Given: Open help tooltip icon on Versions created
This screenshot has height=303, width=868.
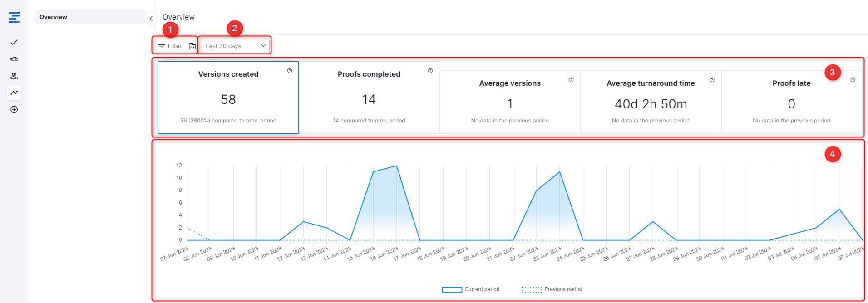Looking at the screenshot, I should [x=290, y=71].
